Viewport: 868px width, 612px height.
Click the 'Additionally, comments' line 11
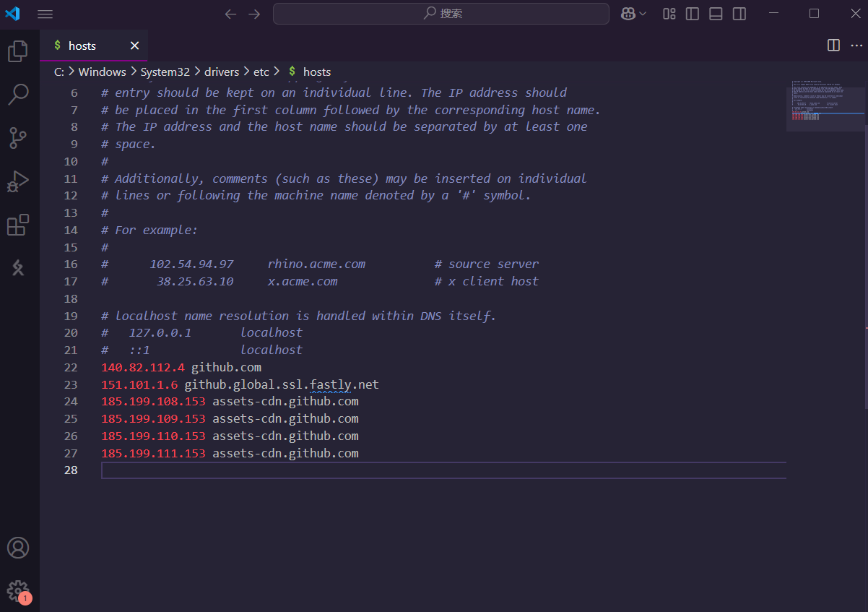click(x=344, y=178)
